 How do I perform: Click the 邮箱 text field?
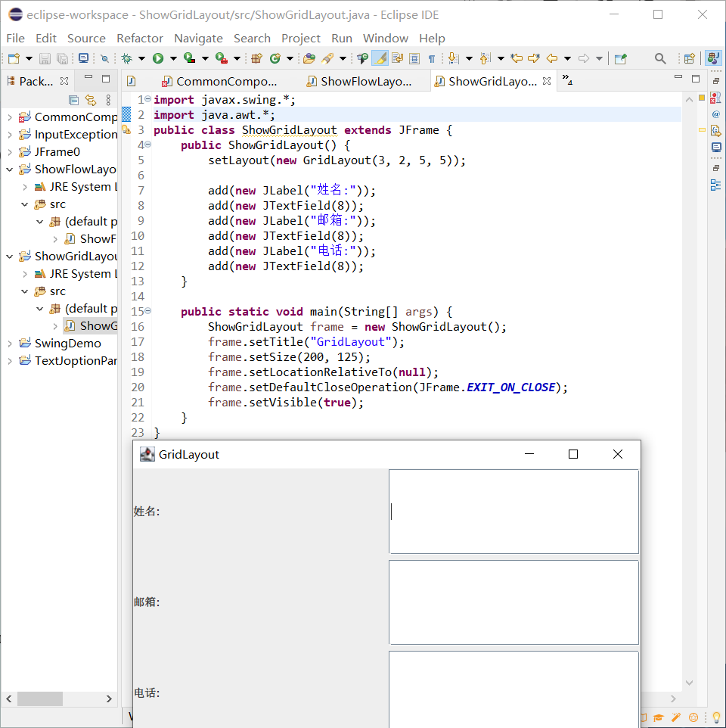513,602
